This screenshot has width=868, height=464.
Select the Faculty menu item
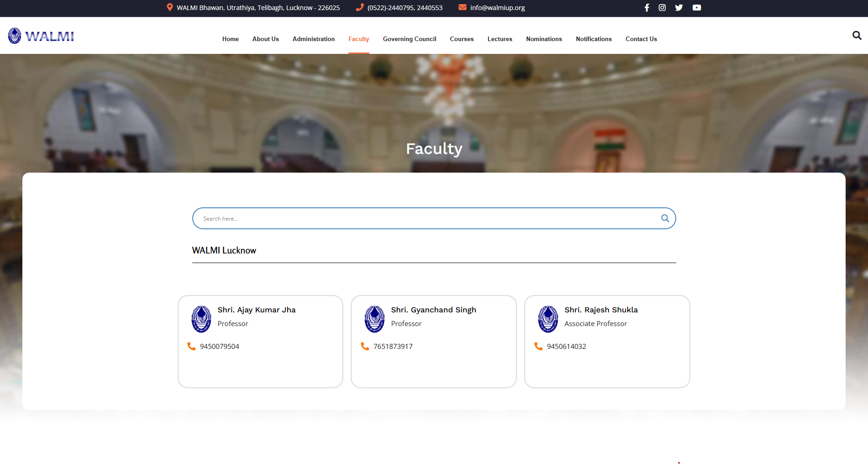tap(359, 39)
